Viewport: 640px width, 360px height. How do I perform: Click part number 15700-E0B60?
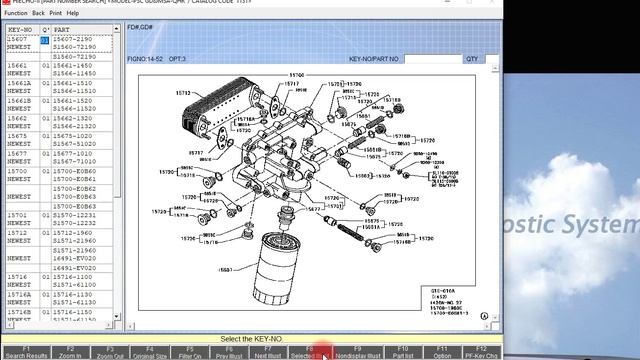coord(74,171)
